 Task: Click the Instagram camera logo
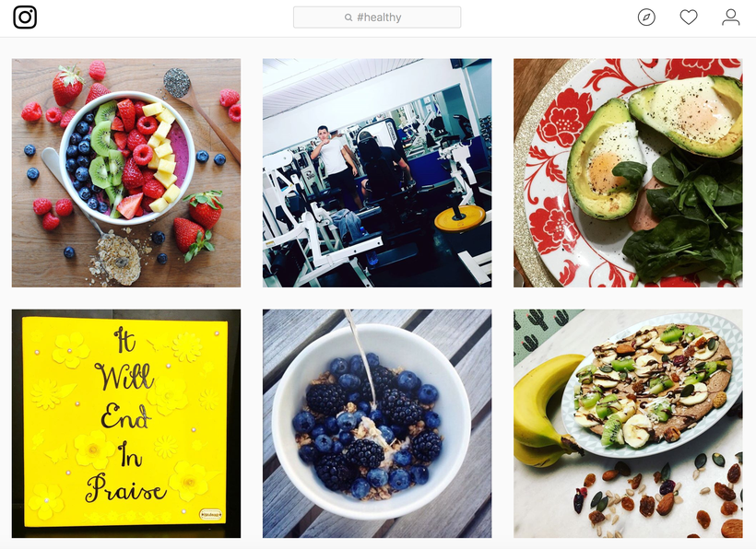(x=25, y=18)
